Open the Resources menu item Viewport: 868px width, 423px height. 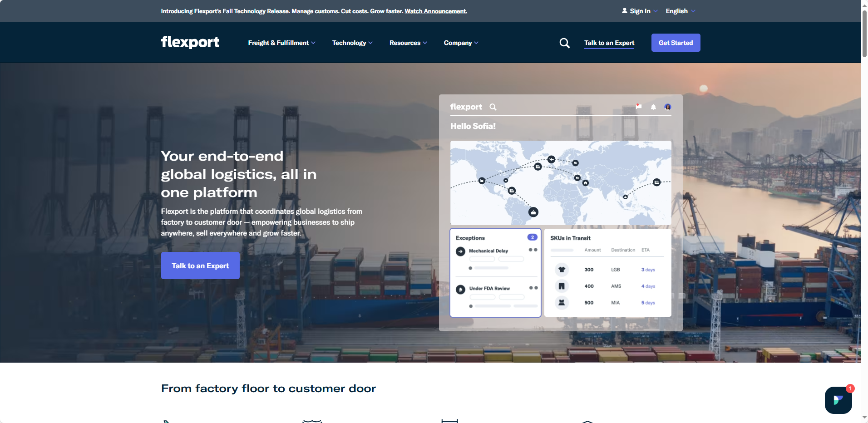(x=407, y=43)
